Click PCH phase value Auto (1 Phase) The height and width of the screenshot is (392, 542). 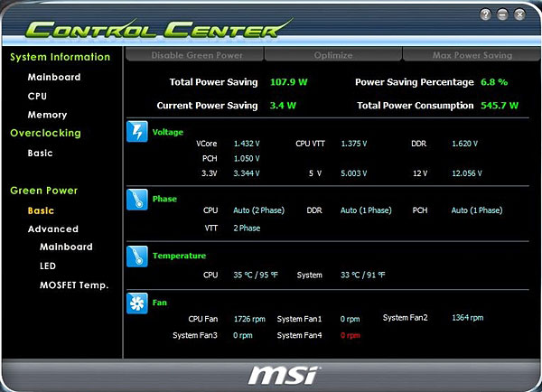click(x=477, y=210)
